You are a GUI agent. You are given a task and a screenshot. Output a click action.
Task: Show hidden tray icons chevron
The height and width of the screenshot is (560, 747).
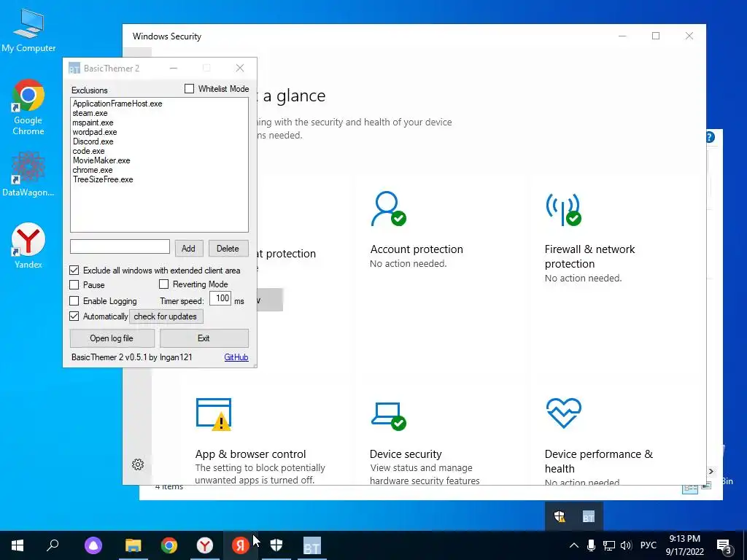coord(574,545)
